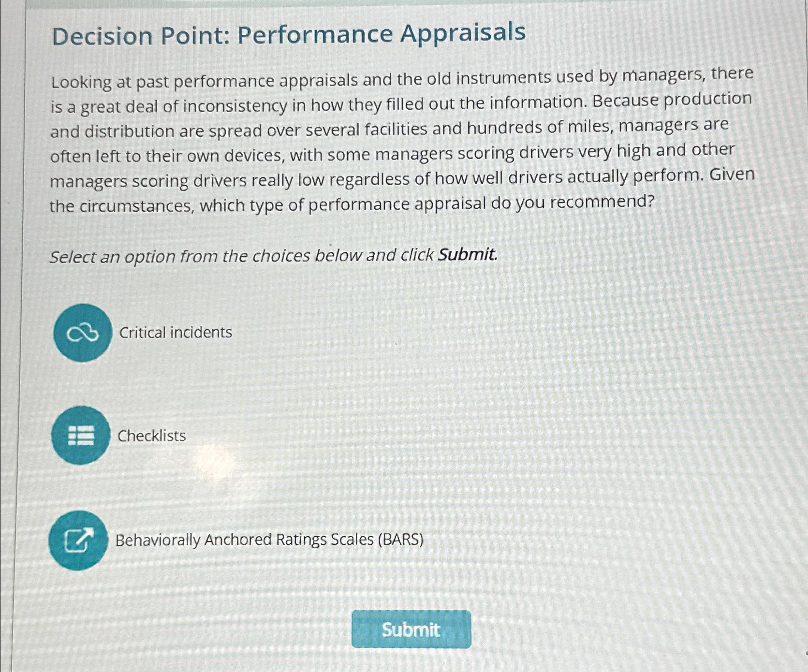
Task: Click the Checklists text label
Action: pyautogui.click(x=151, y=436)
